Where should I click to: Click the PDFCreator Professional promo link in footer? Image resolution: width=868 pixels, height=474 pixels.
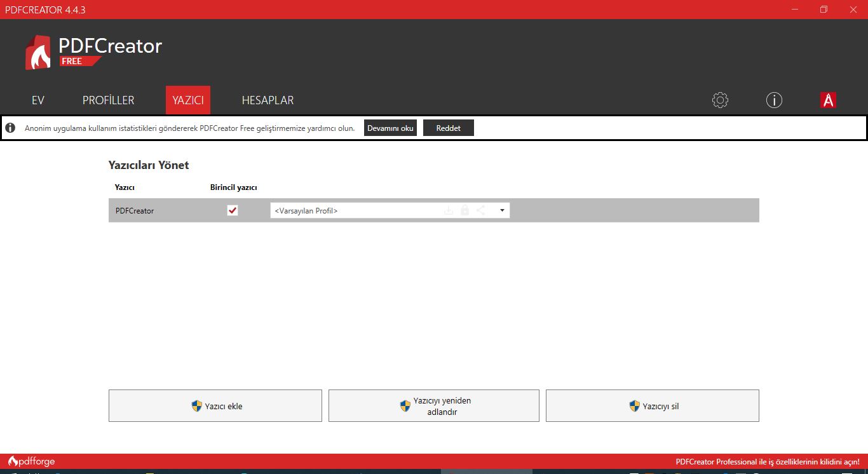[768, 462]
